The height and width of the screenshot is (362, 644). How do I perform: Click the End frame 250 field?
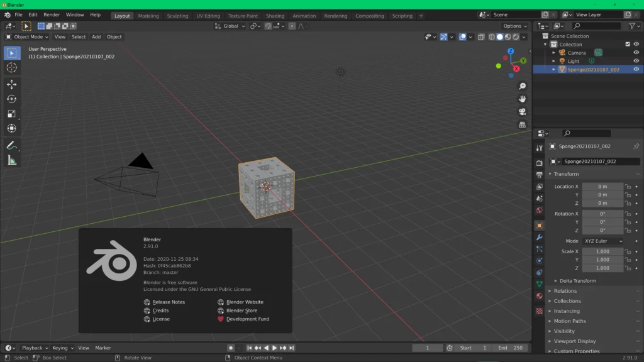coord(511,348)
